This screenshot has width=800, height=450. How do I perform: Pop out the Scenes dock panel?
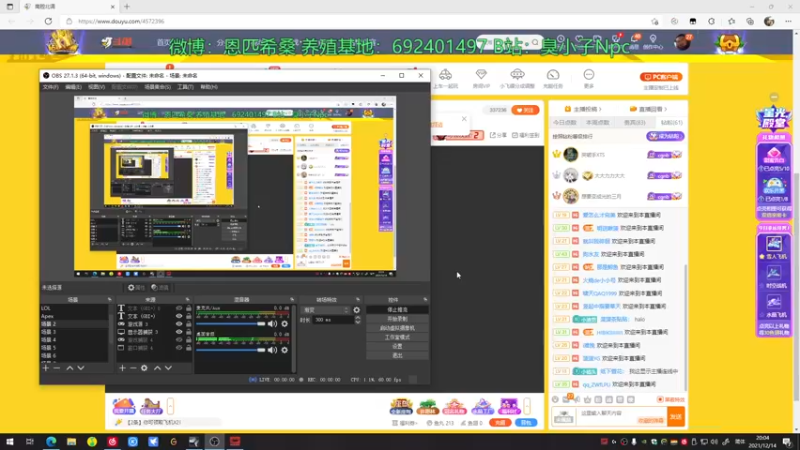point(109,299)
